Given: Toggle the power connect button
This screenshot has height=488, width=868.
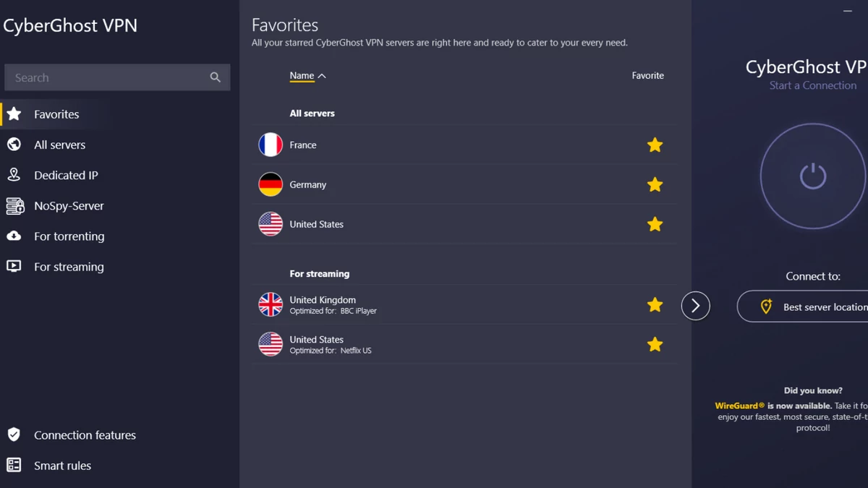Looking at the screenshot, I should pos(813,176).
